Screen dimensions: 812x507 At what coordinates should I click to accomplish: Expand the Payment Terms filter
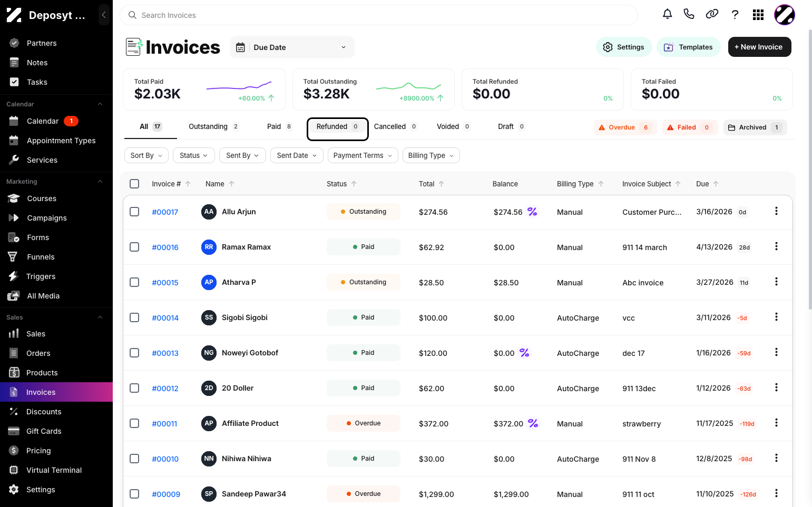pyautogui.click(x=363, y=155)
